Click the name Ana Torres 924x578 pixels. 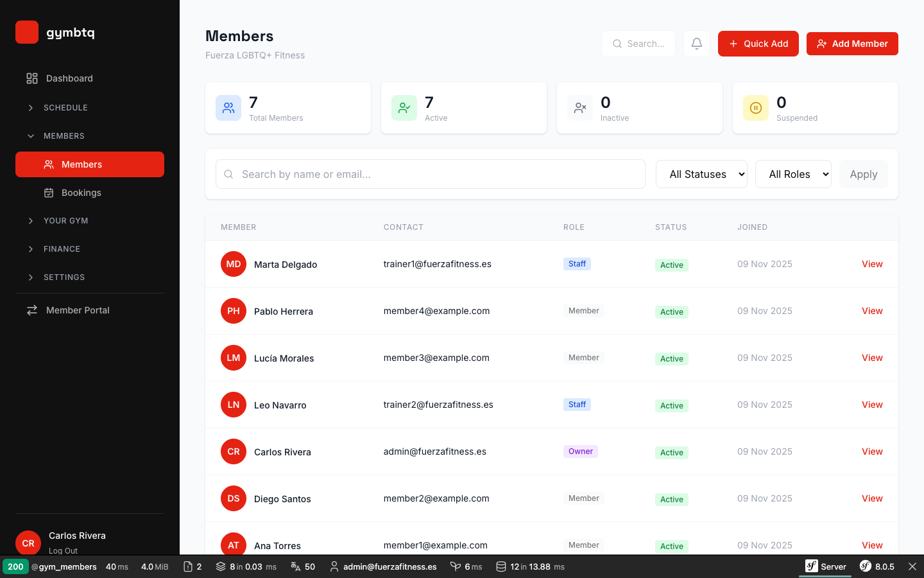[277, 546]
